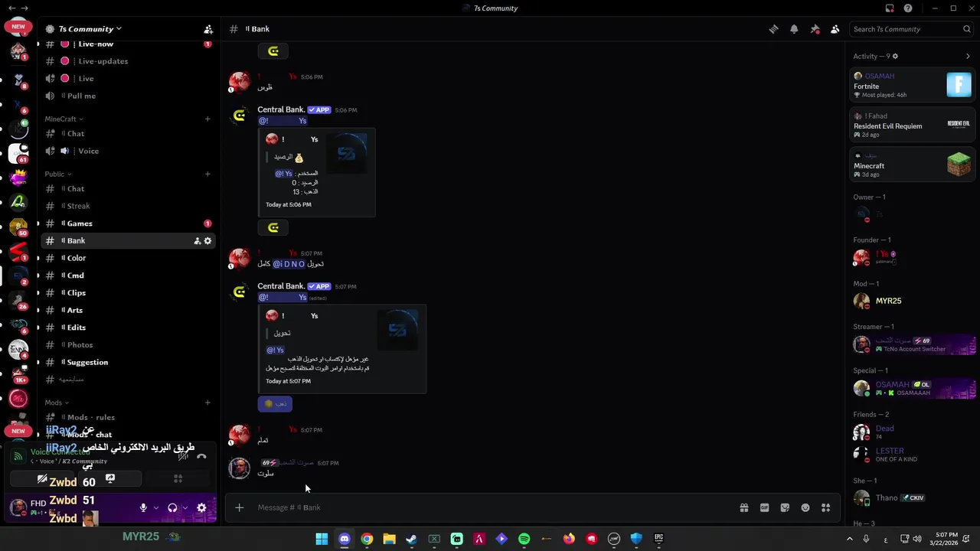Expand the Activity section arrow

coord(968,56)
